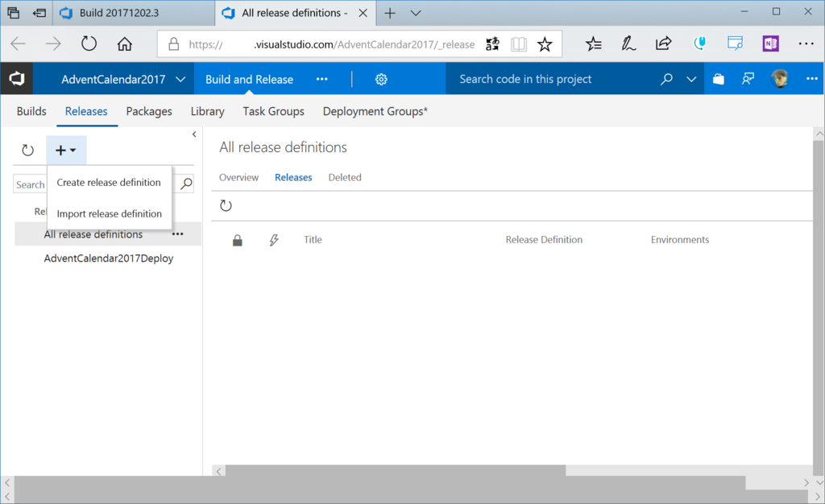
Task: Choose Create release definition
Action: [x=109, y=183]
